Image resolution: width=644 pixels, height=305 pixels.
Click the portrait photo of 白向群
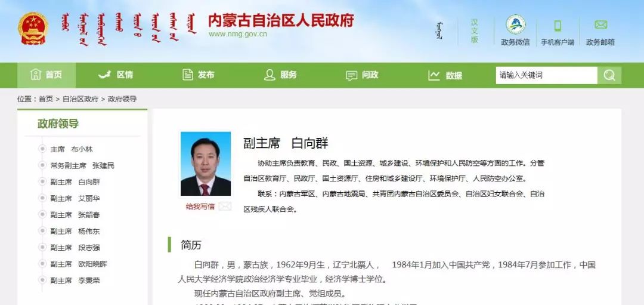click(x=206, y=164)
